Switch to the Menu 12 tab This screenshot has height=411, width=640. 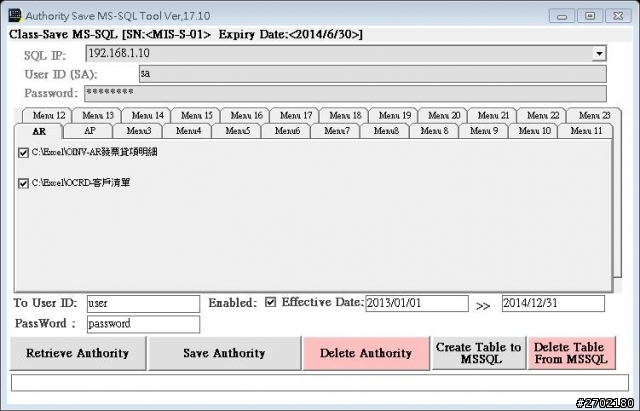click(49, 116)
